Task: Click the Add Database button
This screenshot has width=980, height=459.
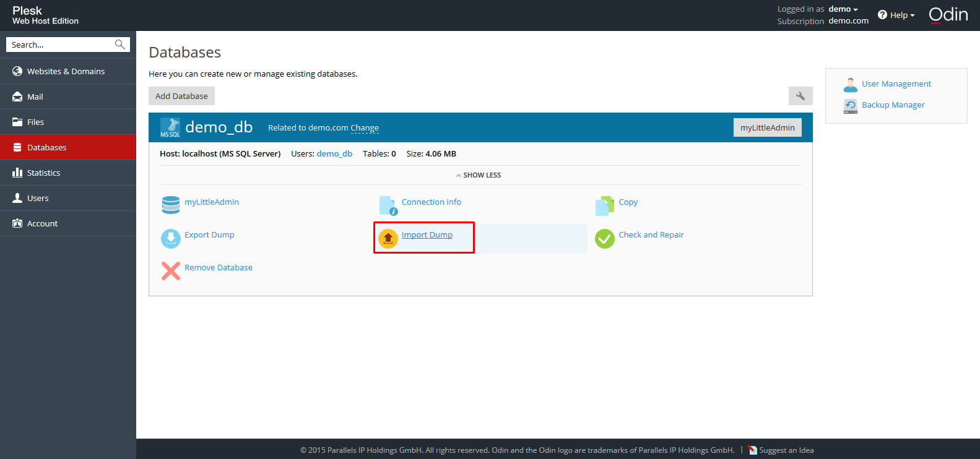Action: [181, 96]
